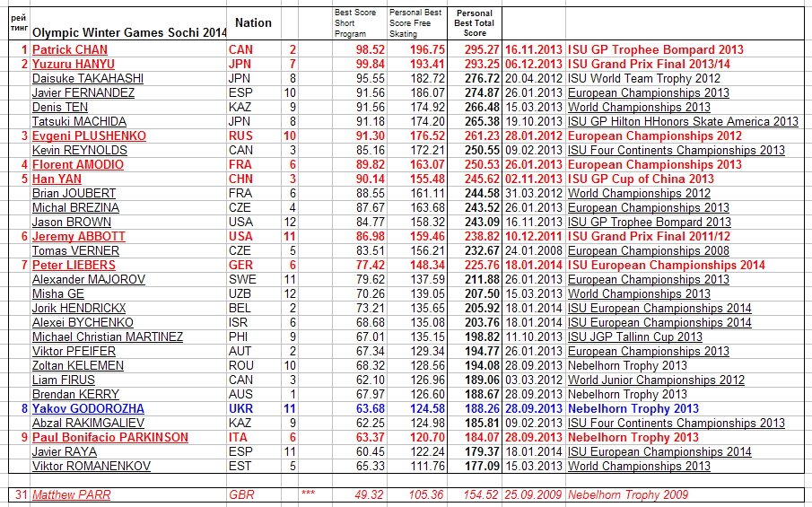Click the Nebelhorn Trophy 2009 event link
812x507 pixels.
click(x=628, y=494)
